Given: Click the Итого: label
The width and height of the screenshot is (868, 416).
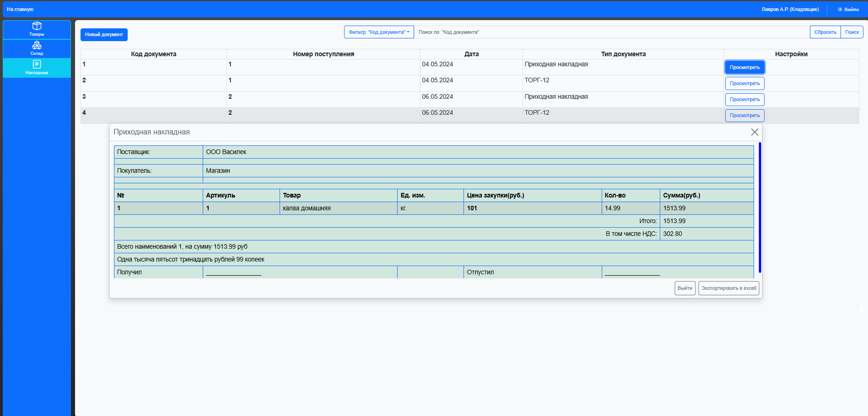Looking at the screenshot, I should pos(648,221).
